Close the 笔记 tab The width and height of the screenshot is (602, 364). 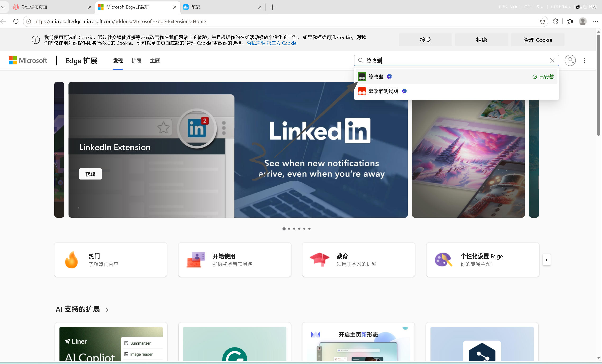pyautogui.click(x=259, y=7)
